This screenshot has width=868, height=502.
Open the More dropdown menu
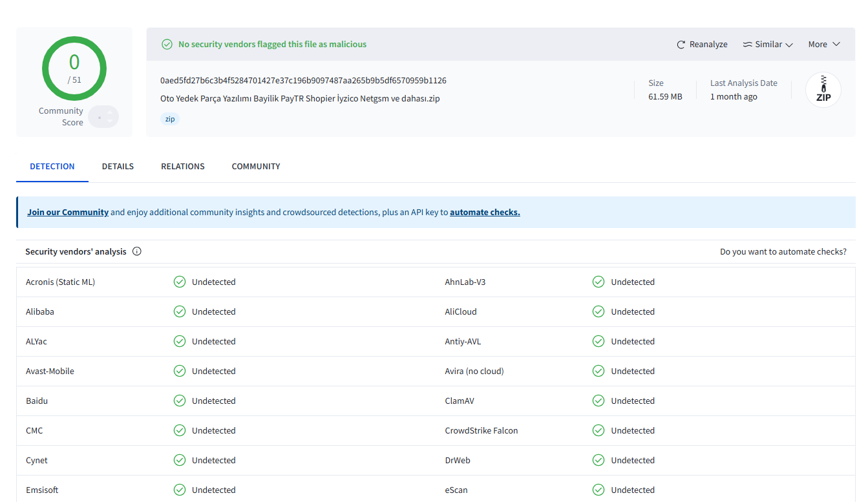[824, 45]
